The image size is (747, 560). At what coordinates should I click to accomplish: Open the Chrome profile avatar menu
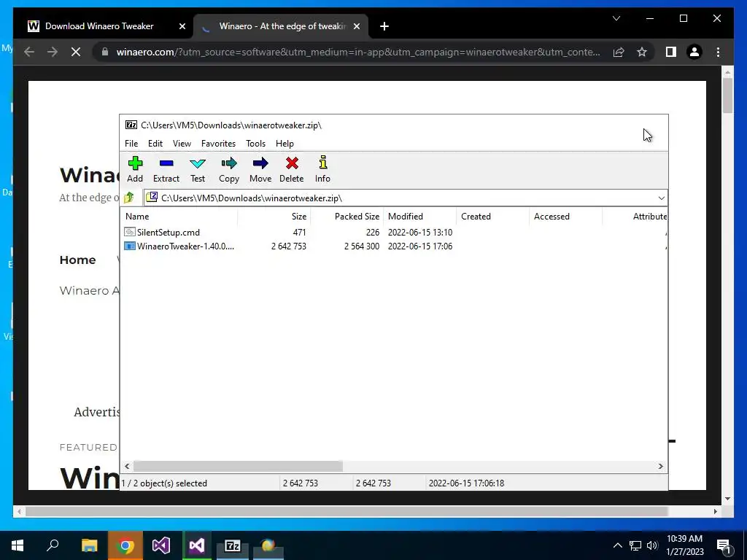point(694,52)
